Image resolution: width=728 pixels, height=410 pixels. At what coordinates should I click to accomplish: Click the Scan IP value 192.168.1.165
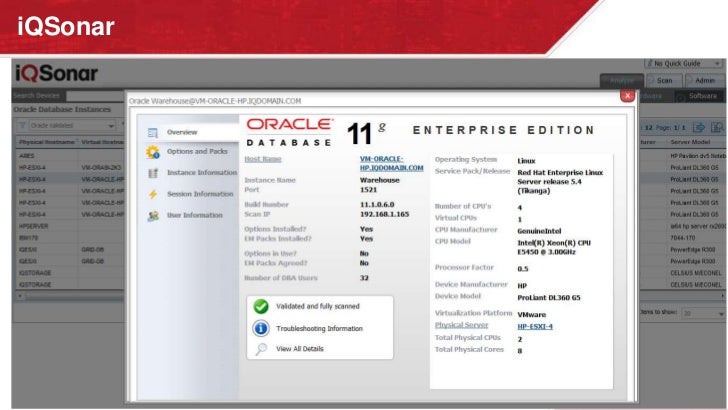(384, 215)
